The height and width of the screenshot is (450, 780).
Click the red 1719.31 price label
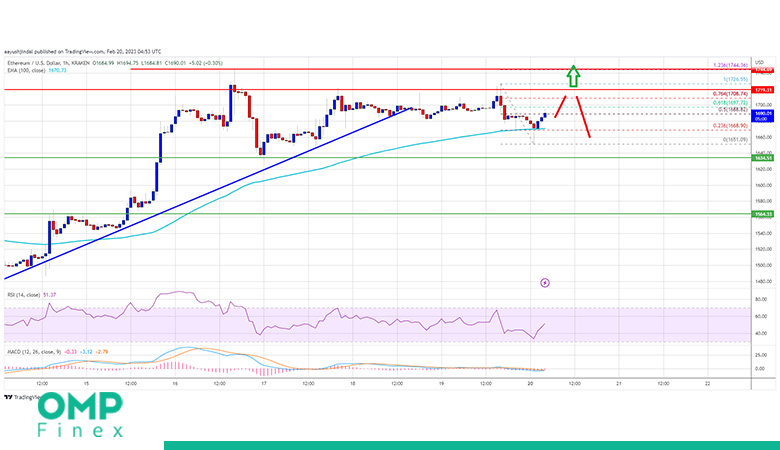tap(764, 90)
